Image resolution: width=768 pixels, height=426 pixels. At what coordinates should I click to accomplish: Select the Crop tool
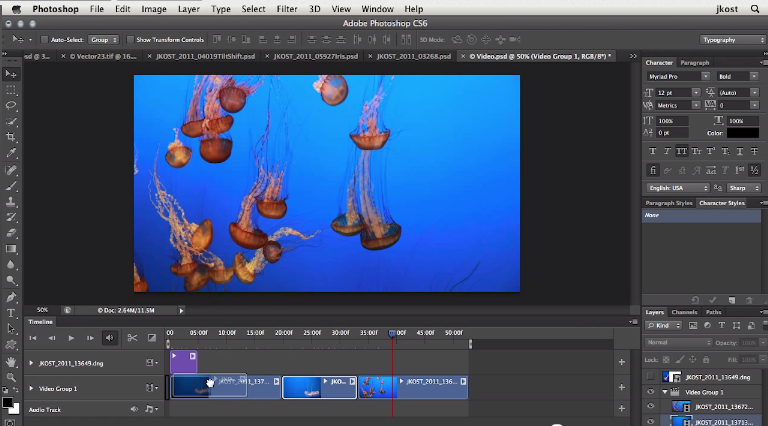(12, 137)
